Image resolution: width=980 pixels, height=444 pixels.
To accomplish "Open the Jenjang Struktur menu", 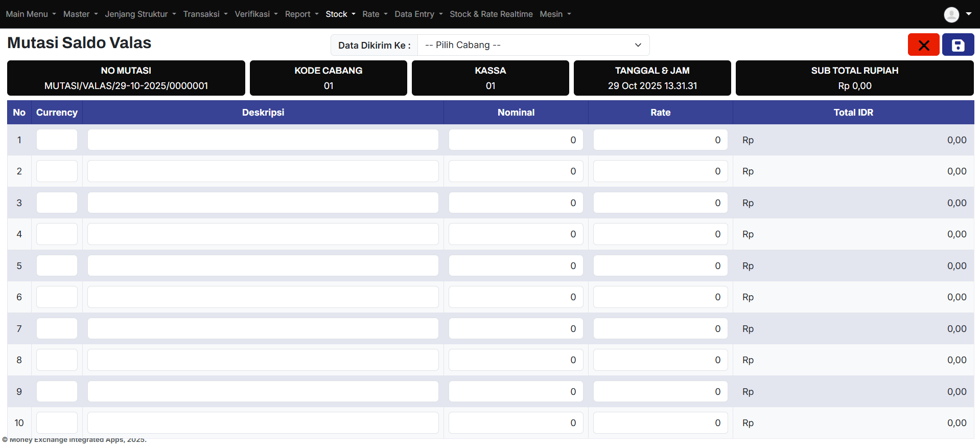I will point(140,14).
